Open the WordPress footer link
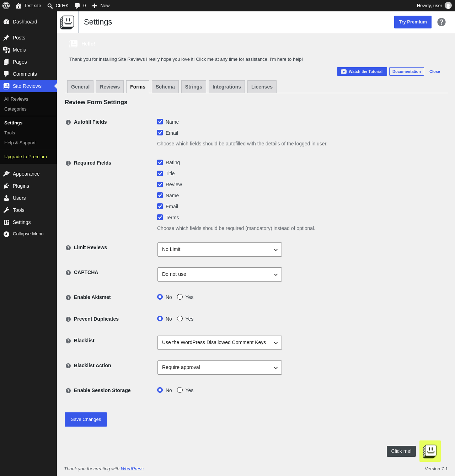Image resolution: width=455 pixels, height=476 pixels. point(132,469)
